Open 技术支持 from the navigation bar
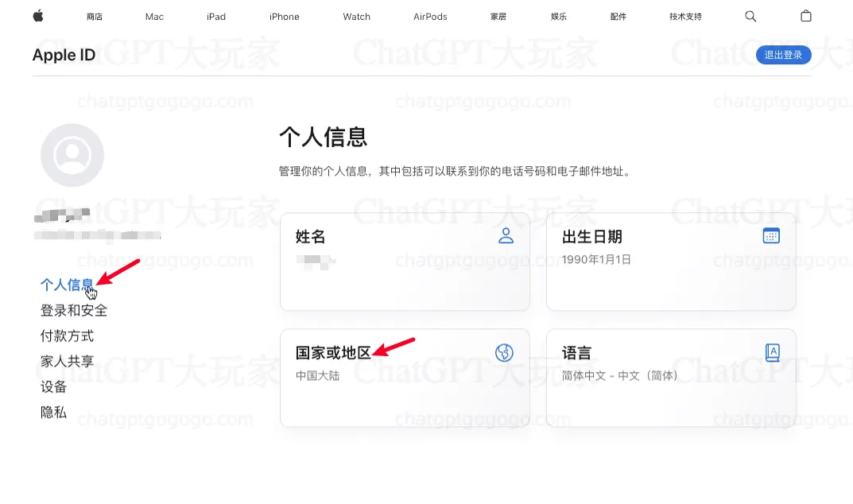 pos(684,15)
